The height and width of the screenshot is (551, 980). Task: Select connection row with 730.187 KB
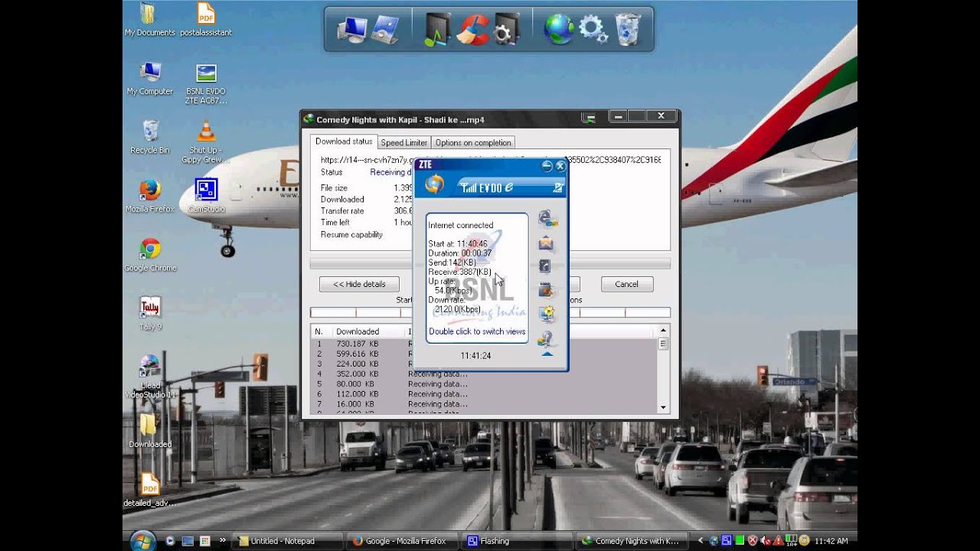(484, 344)
